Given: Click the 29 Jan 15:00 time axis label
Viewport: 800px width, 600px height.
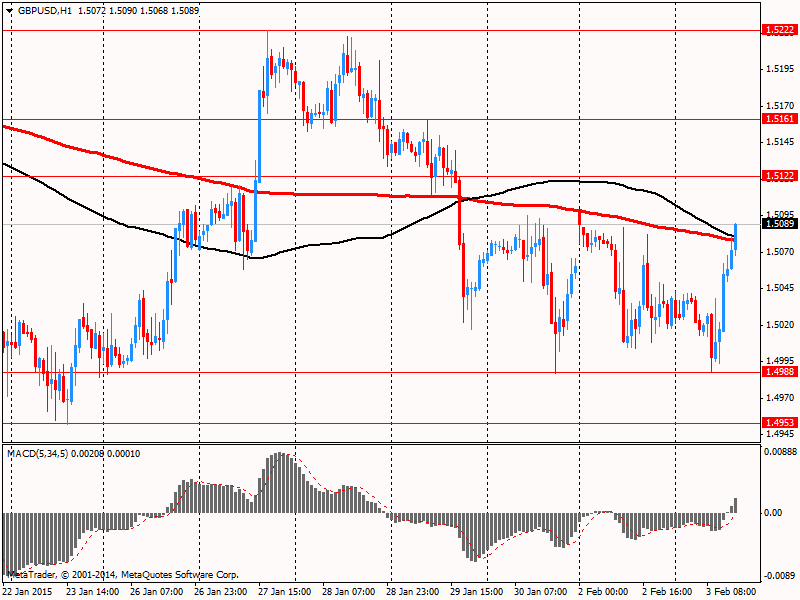Looking at the screenshot, I should pos(477,592).
